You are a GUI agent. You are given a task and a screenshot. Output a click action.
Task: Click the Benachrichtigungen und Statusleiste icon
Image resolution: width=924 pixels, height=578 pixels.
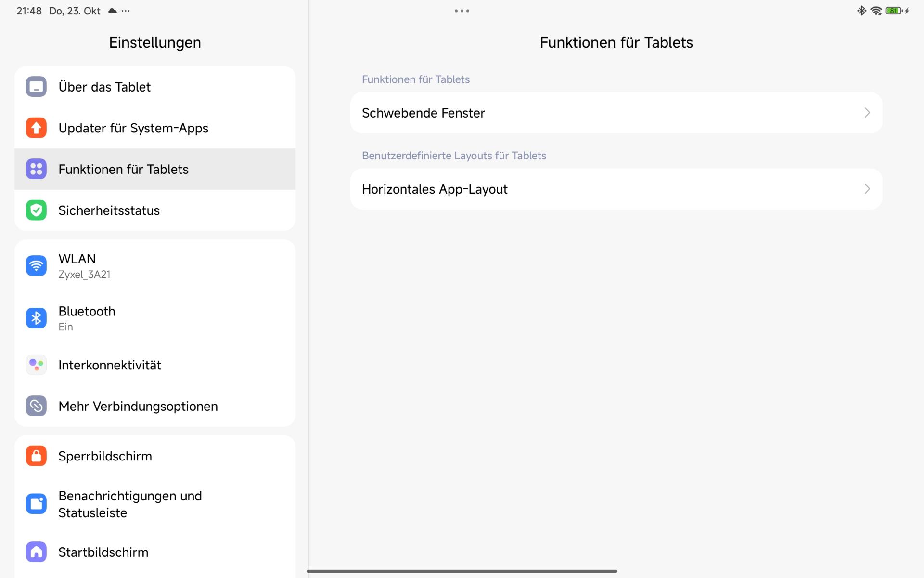tap(36, 504)
